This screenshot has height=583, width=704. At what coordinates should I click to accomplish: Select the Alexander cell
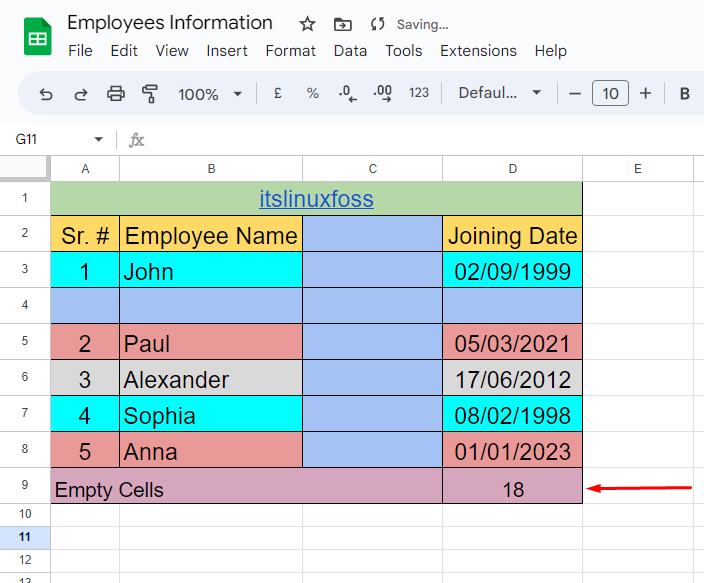click(x=211, y=378)
